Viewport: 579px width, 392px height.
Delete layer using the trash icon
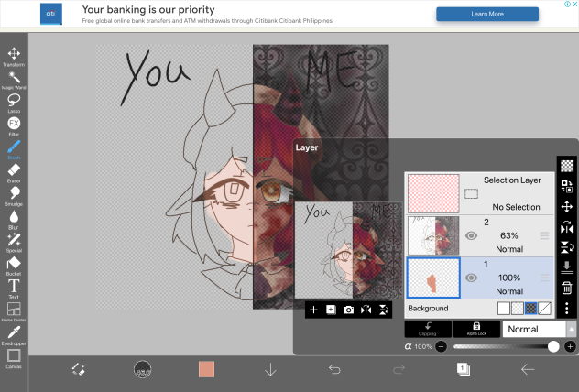tap(566, 288)
